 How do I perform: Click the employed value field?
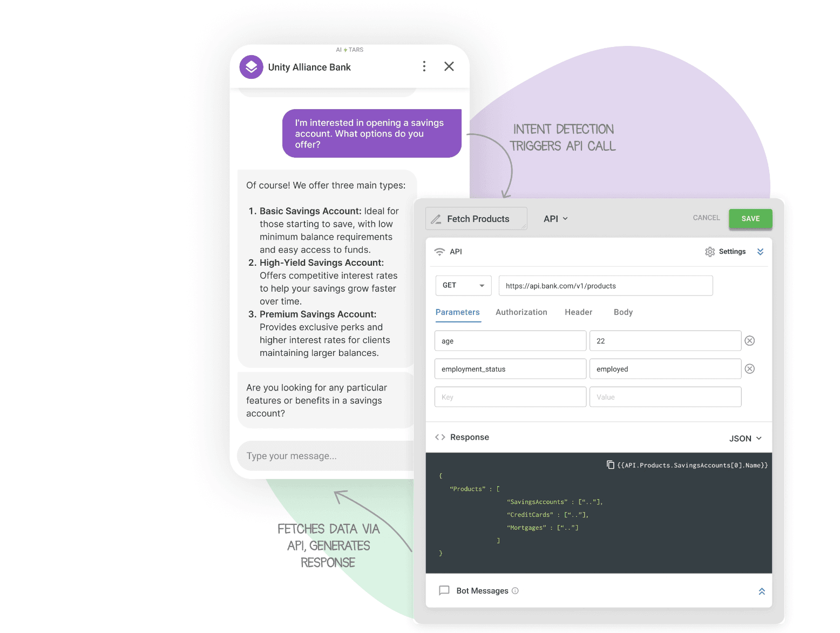(666, 369)
